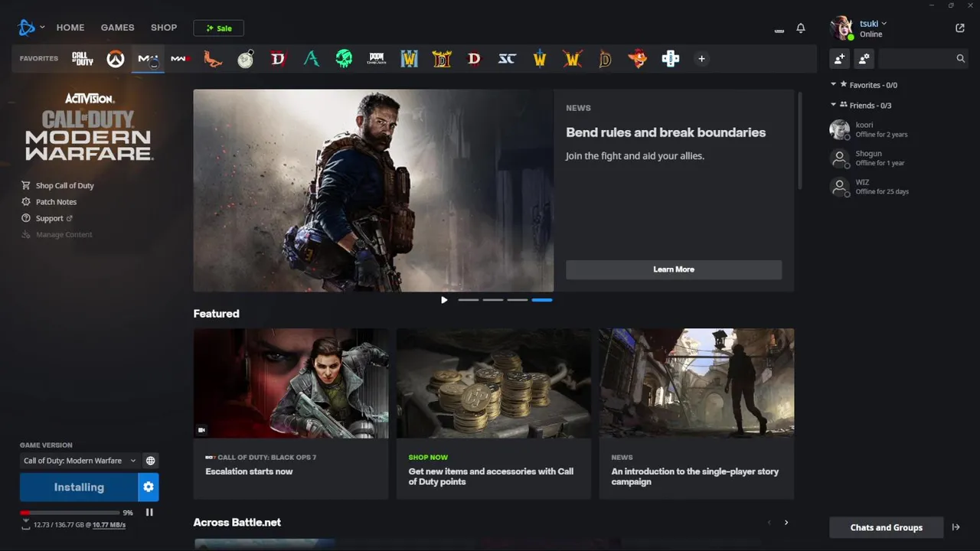Open the Call of Duty points coins card
Screen dimensions: 980x551
(494, 414)
